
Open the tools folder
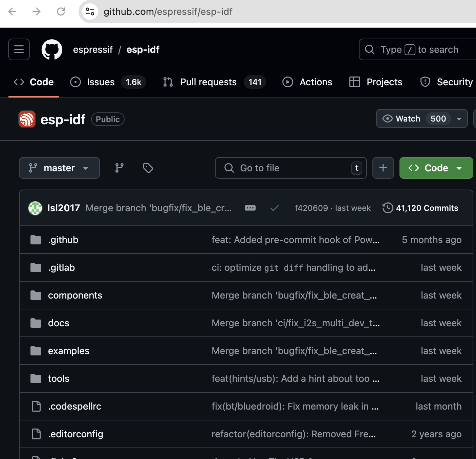pyautogui.click(x=59, y=378)
